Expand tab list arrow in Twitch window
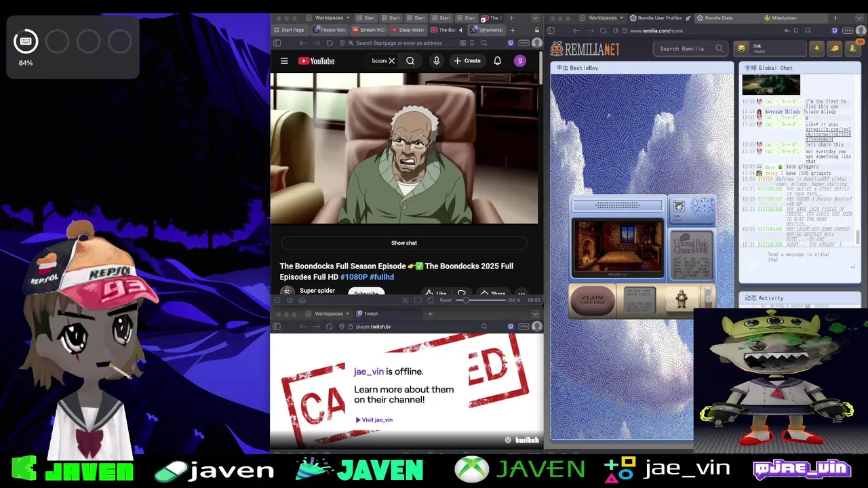The height and width of the screenshot is (488, 868). click(535, 314)
